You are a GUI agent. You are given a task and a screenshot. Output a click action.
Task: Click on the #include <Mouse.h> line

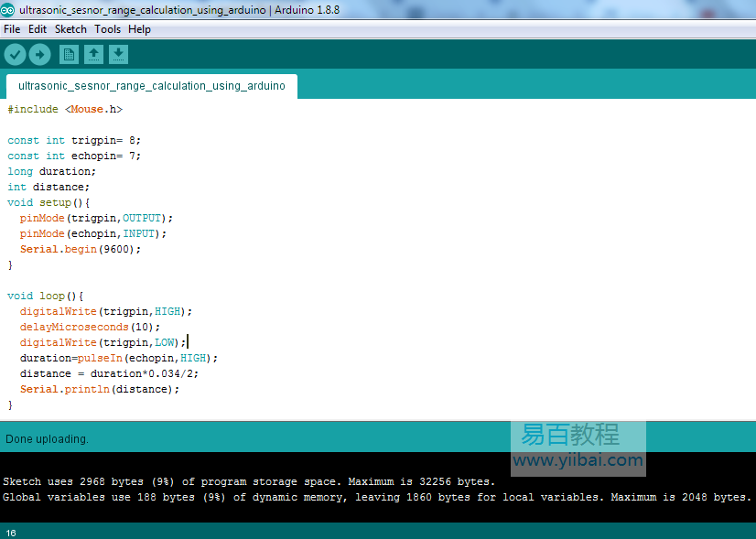coord(64,109)
